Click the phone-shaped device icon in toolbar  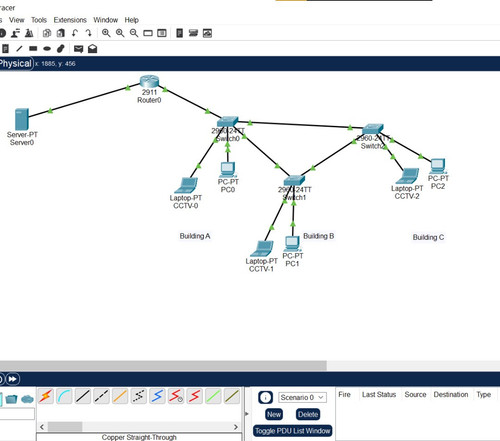click(179, 33)
